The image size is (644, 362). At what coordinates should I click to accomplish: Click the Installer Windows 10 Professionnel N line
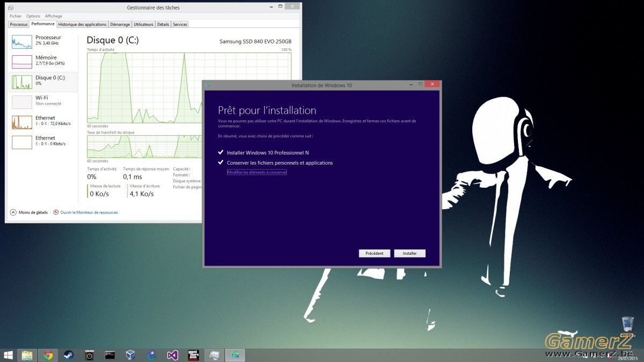tap(268, 153)
